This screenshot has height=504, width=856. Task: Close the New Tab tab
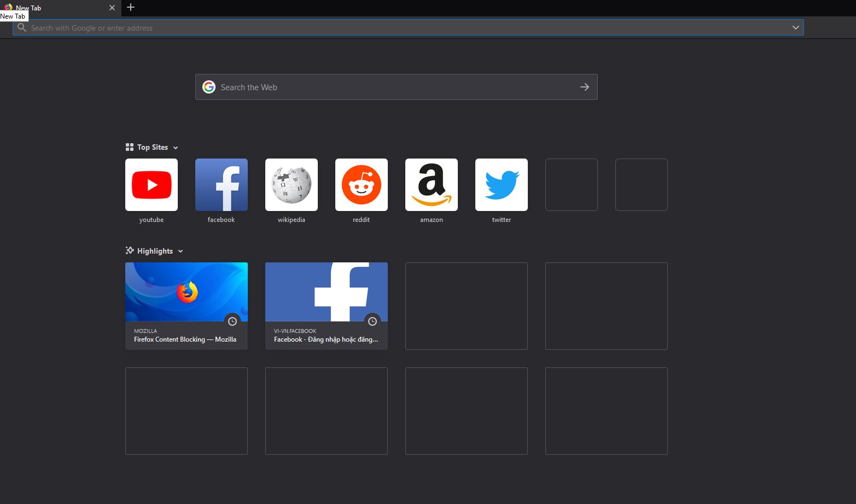(x=112, y=8)
